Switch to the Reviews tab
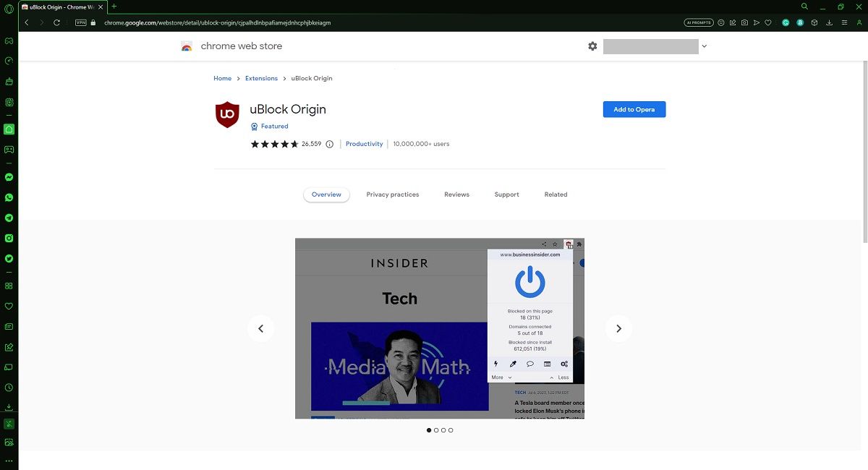The image size is (868, 470). click(456, 194)
